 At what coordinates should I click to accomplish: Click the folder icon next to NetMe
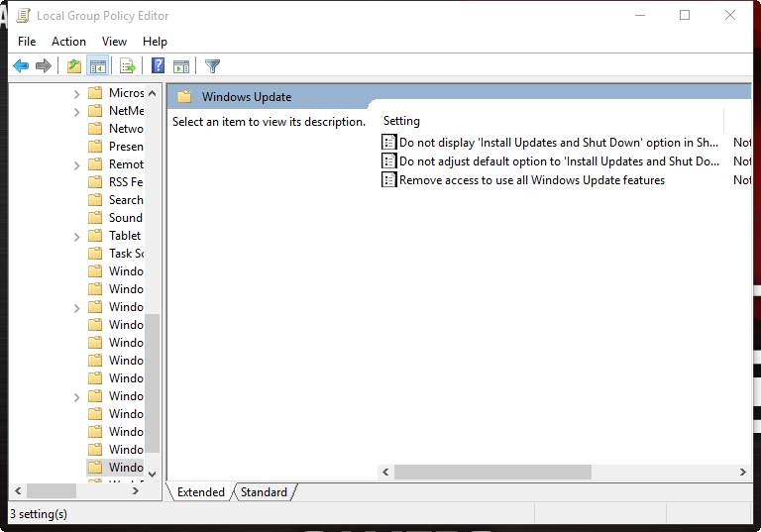click(95, 110)
